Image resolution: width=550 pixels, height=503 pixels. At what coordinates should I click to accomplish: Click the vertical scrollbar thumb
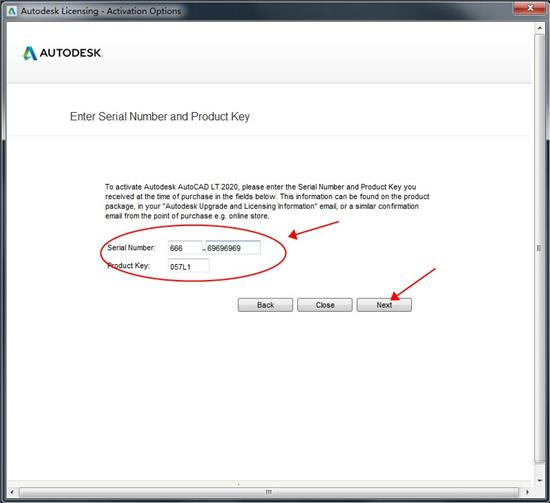tap(539, 248)
